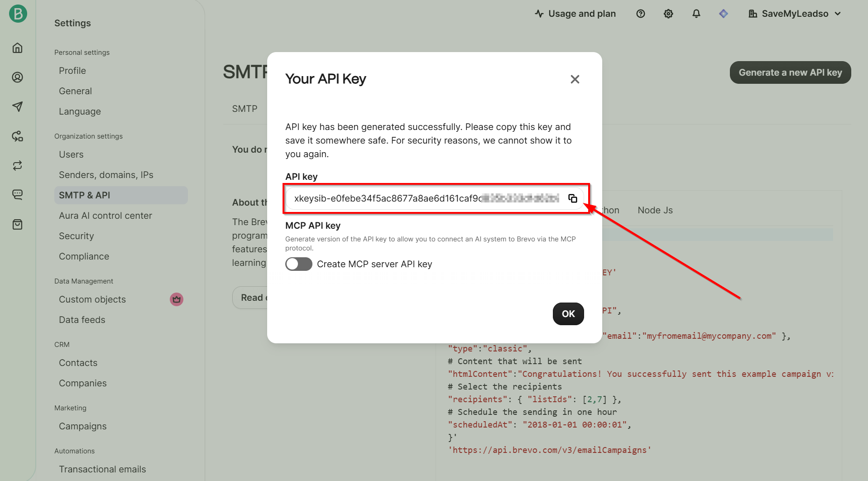Close the Your API Key dialog
Screen dimensions: 868x481
(575, 79)
